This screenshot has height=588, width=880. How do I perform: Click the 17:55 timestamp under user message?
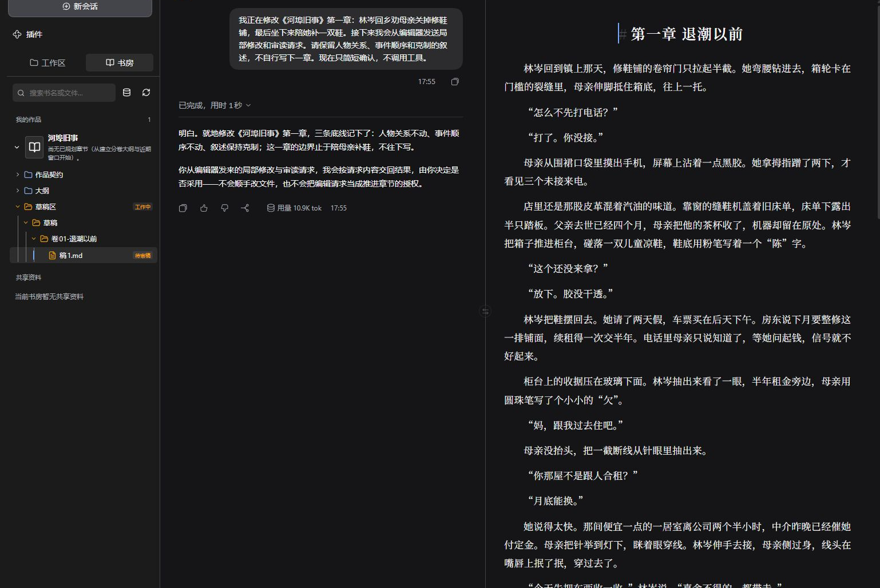pyautogui.click(x=427, y=82)
